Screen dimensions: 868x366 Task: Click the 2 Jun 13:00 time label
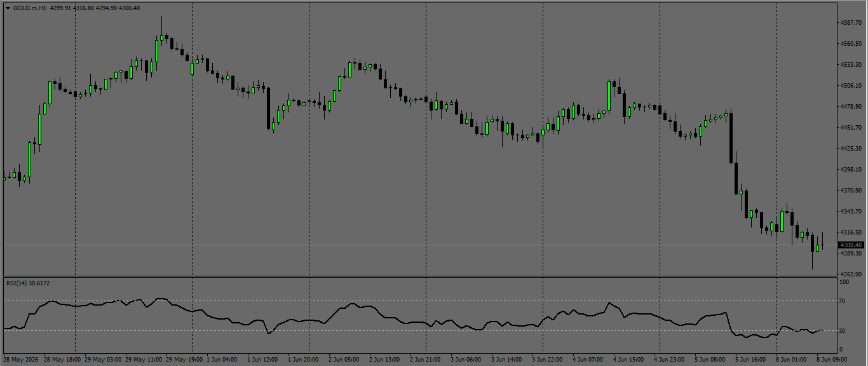384,360
